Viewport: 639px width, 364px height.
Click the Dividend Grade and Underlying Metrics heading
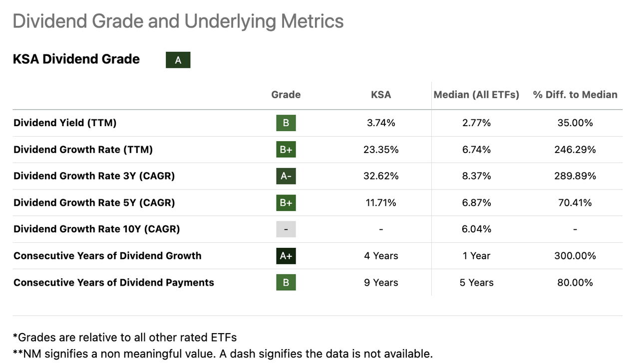(x=178, y=21)
